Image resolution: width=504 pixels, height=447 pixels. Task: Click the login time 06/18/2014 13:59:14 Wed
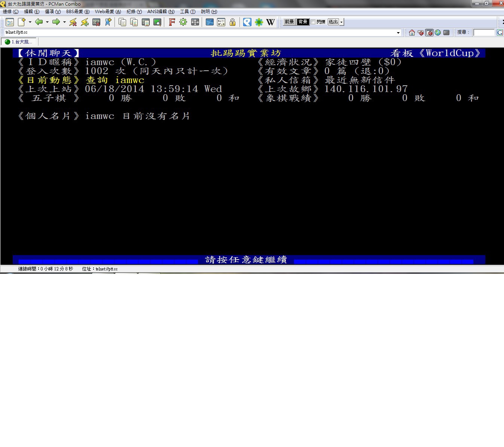pyautogui.click(x=153, y=89)
